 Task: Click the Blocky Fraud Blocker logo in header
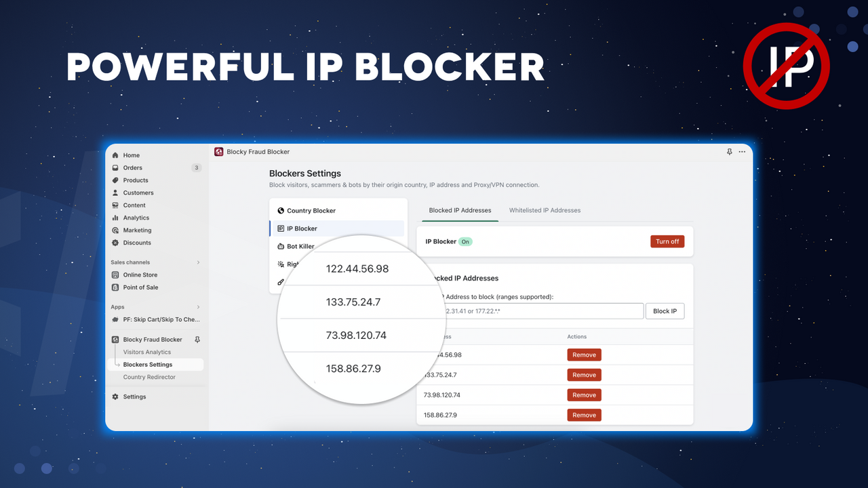click(x=218, y=152)
